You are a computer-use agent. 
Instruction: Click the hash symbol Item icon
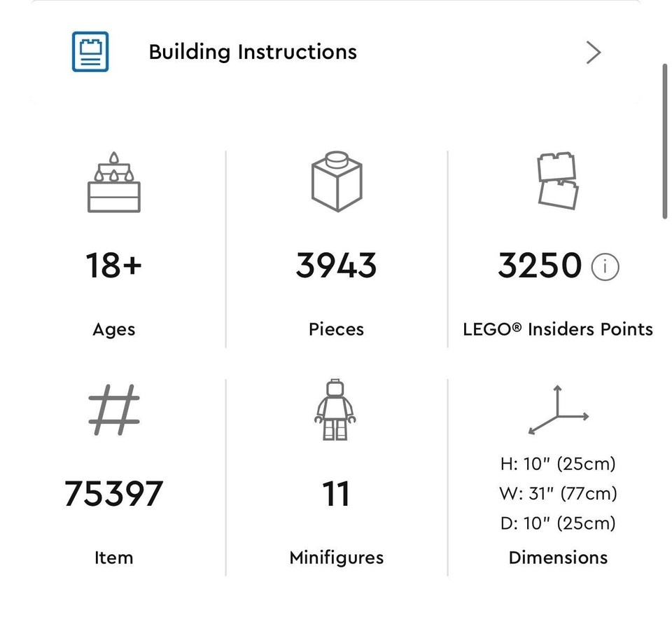(x=114, y=411)
